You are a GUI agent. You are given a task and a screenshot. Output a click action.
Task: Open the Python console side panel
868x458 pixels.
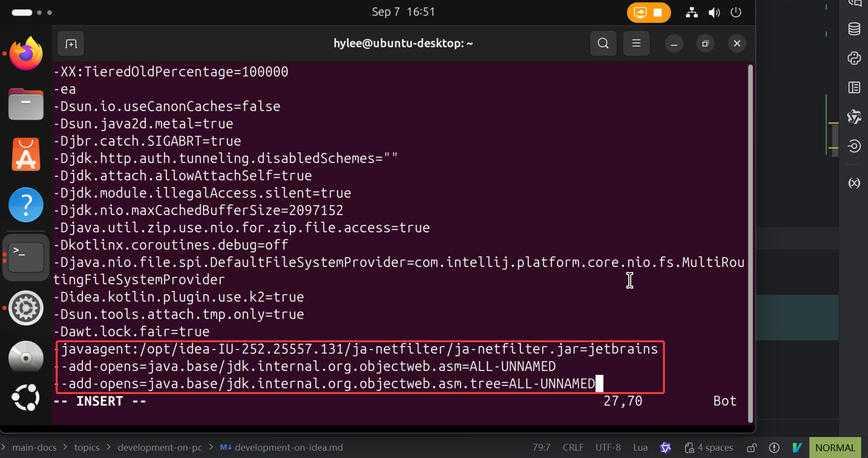point(854,58)
